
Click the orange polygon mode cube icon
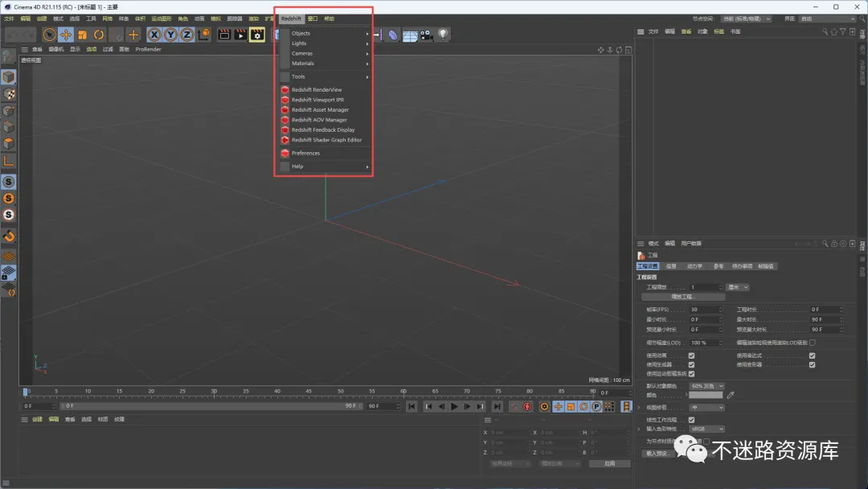(9, 143)
